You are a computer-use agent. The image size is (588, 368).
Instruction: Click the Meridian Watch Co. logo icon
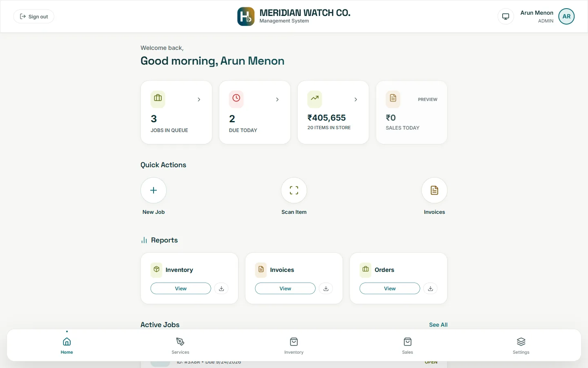pos(246,16)
